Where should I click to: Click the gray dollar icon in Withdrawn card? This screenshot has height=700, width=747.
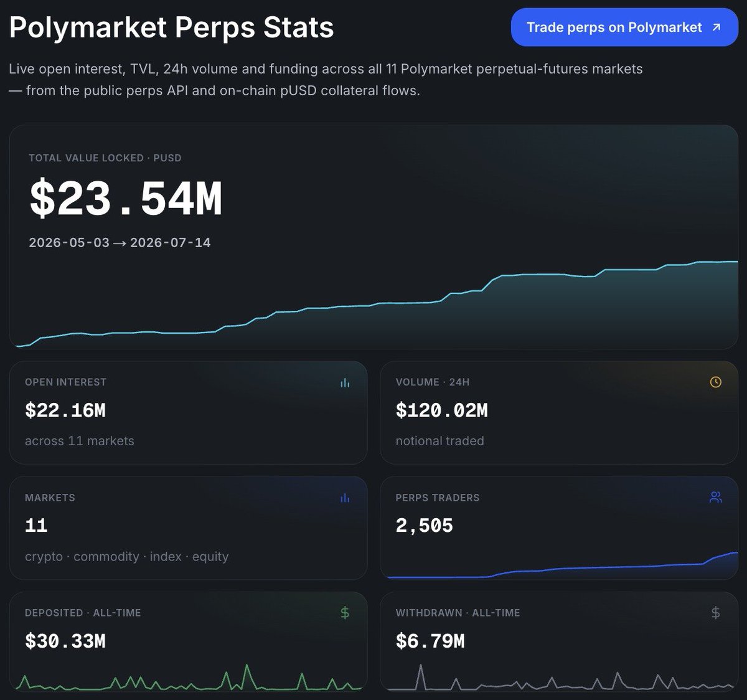point(716,613)
